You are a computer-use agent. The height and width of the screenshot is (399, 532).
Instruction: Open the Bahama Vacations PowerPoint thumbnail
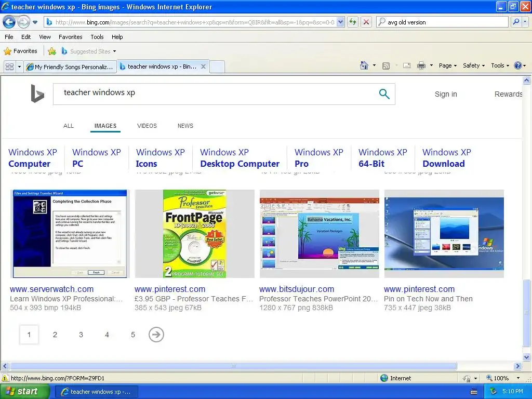(x=320, y=234)
